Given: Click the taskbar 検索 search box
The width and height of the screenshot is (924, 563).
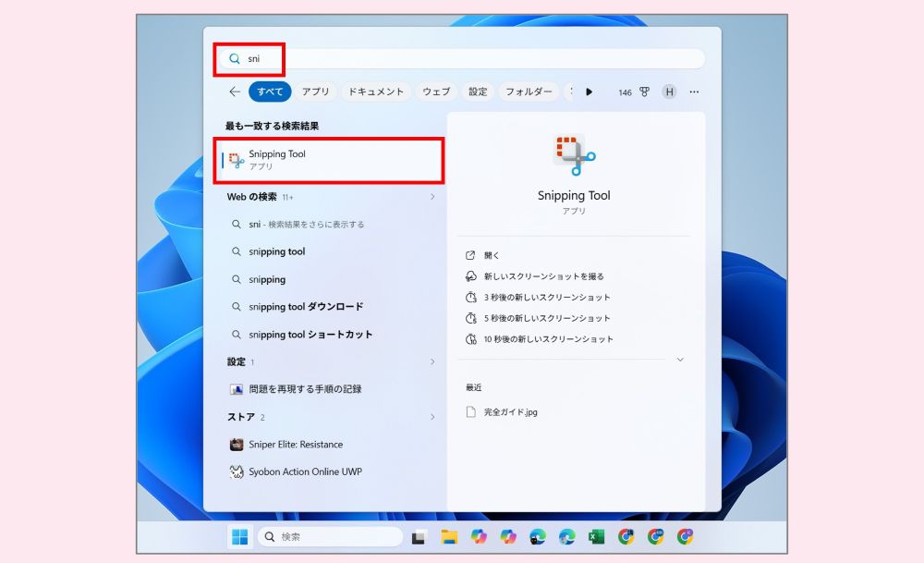Looking at the screenshot, I should point(330,536).
